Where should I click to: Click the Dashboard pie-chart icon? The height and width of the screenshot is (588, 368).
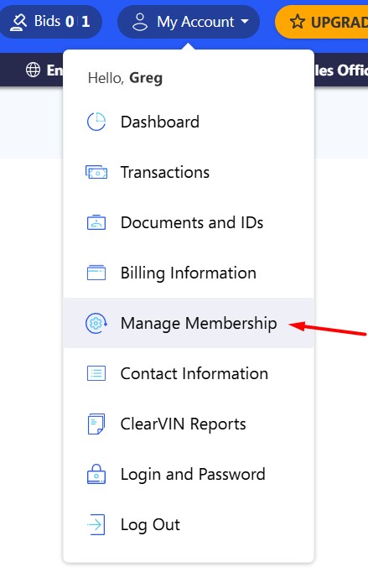[96, 122]
